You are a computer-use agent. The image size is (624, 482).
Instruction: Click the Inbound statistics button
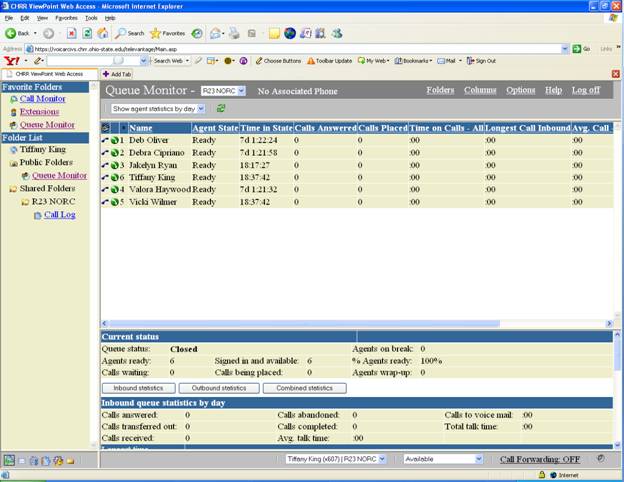[x=137, y=388]
